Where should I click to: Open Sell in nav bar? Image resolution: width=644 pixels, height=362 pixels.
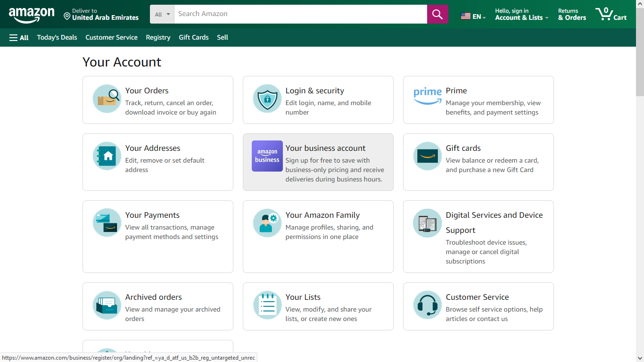pos(223,38)
